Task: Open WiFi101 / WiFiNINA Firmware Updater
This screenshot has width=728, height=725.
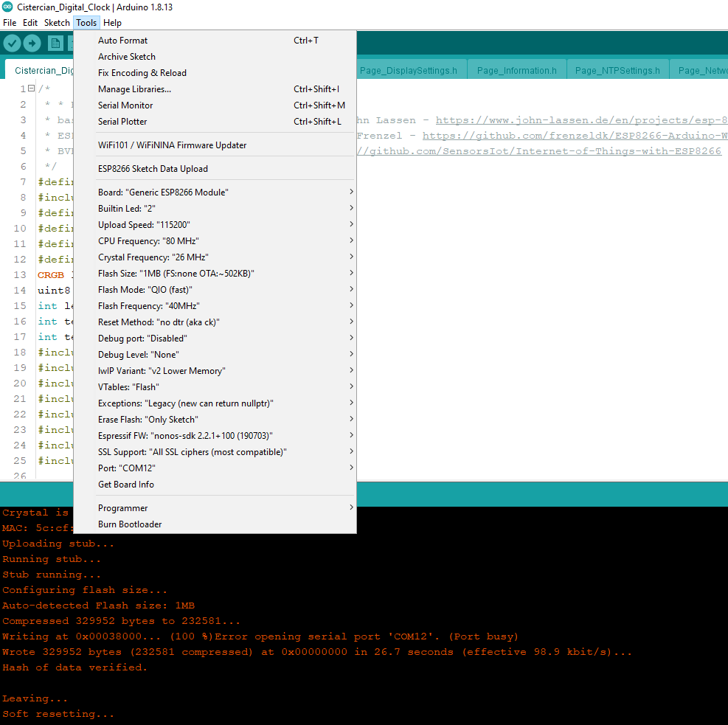Action: pyautogui.click(x=215, y=145)
